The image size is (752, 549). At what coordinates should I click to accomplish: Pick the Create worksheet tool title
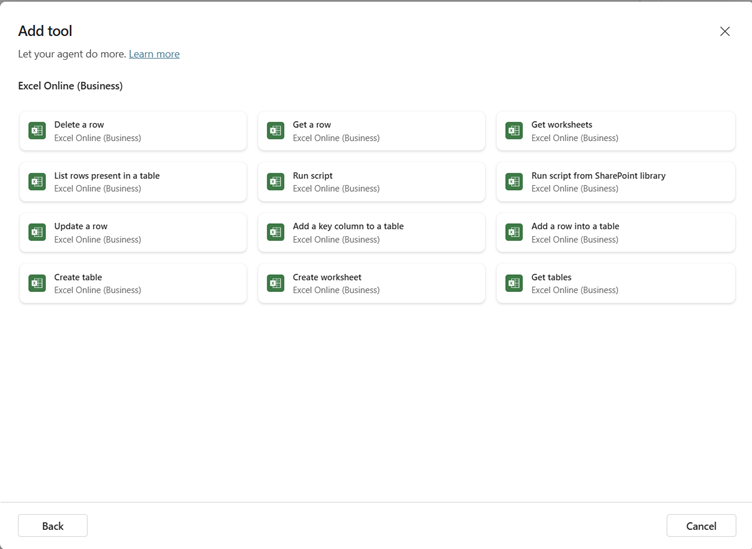point(327,277)
